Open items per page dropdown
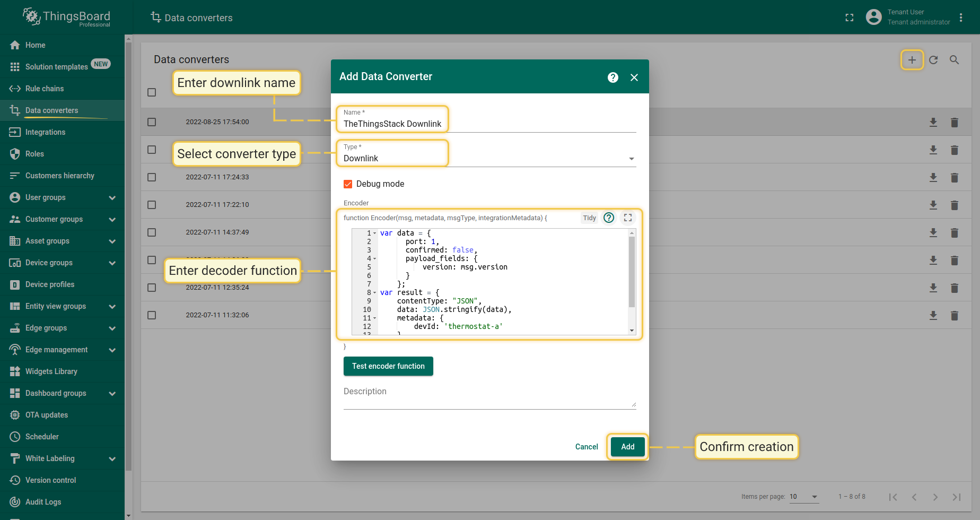The height and width of the screenshot is (520, 980). (x=804, y=497)
